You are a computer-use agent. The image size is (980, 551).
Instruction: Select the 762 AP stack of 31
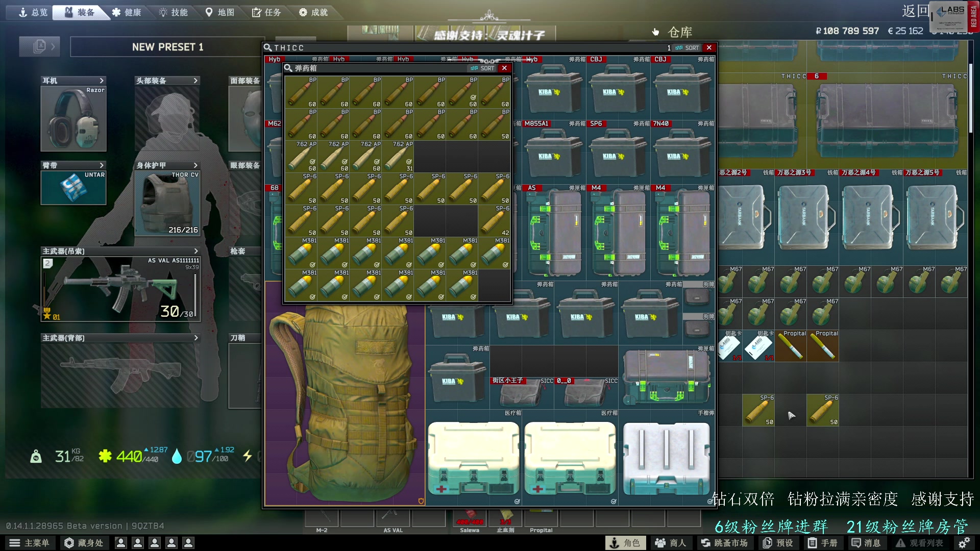point(398,156)
